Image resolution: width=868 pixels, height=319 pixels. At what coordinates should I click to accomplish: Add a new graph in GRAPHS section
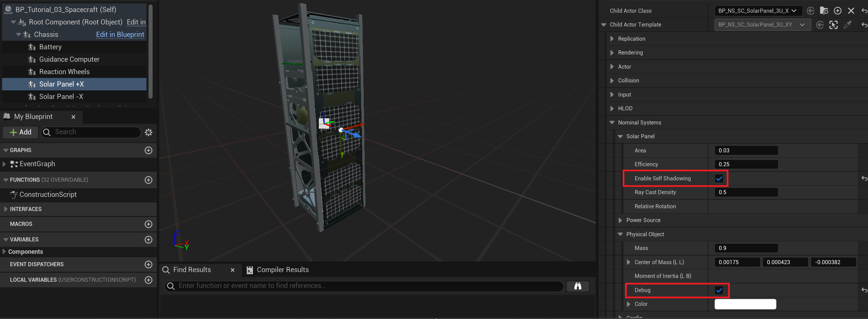click(x=149, y=150)
